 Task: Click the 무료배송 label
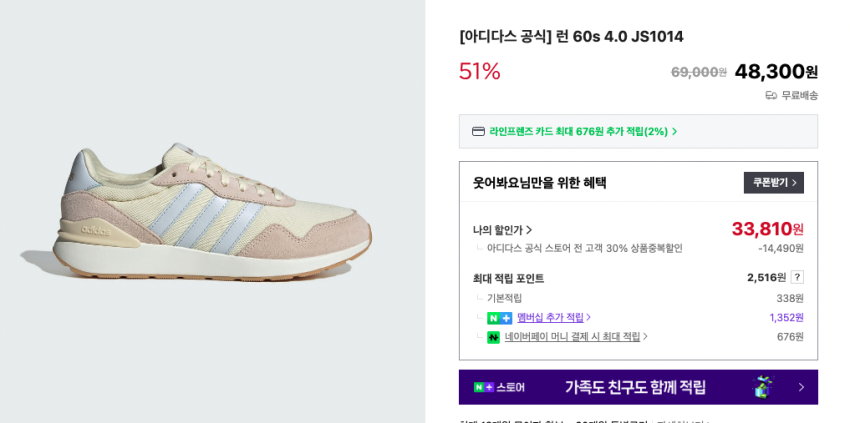[x=799, y=95]
